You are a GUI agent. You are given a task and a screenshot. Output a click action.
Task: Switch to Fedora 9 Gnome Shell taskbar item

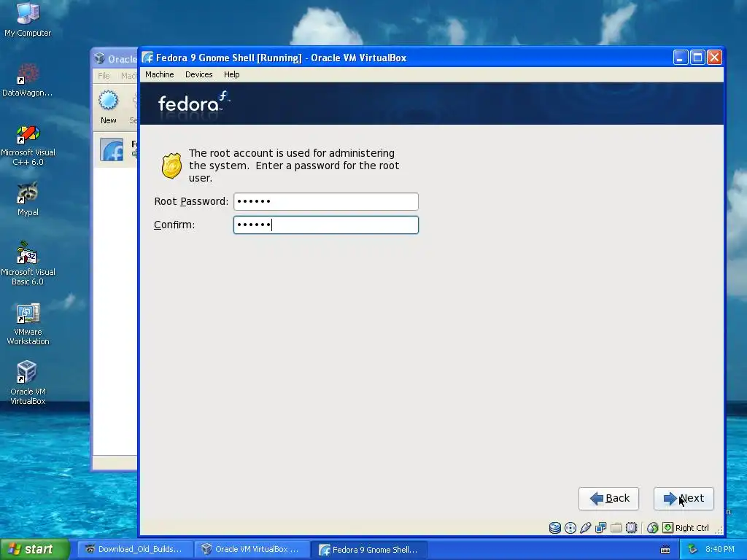pyautogui.click(x=368, y=550)
